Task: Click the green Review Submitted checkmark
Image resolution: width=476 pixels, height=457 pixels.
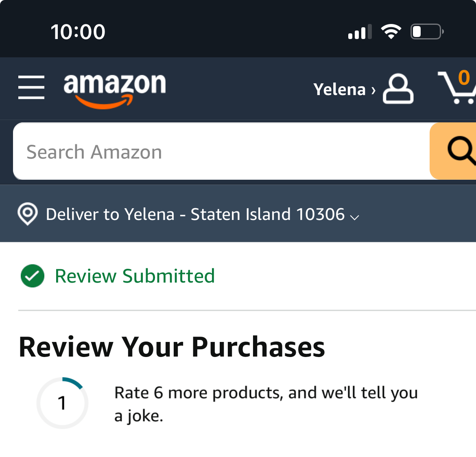Action: (x=33, y=276)
